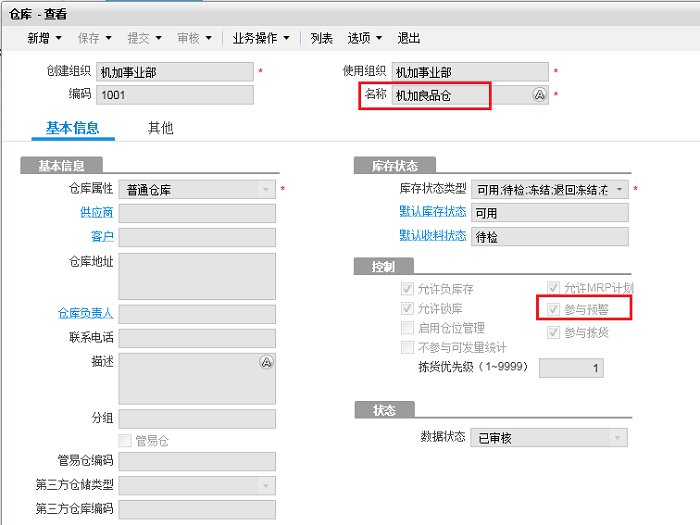Expand the 仓库属性 dropdown
The image size is (700, 525).
[x=265, y=189]
